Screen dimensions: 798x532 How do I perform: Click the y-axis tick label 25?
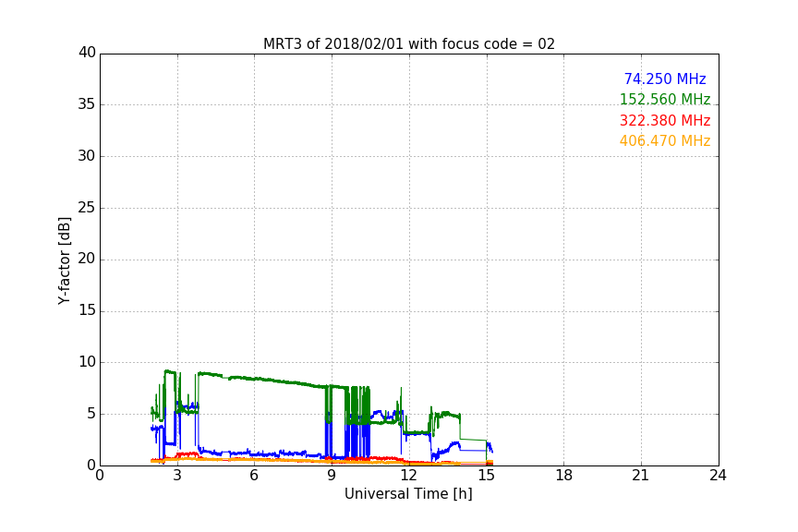[x=87, y=207]
